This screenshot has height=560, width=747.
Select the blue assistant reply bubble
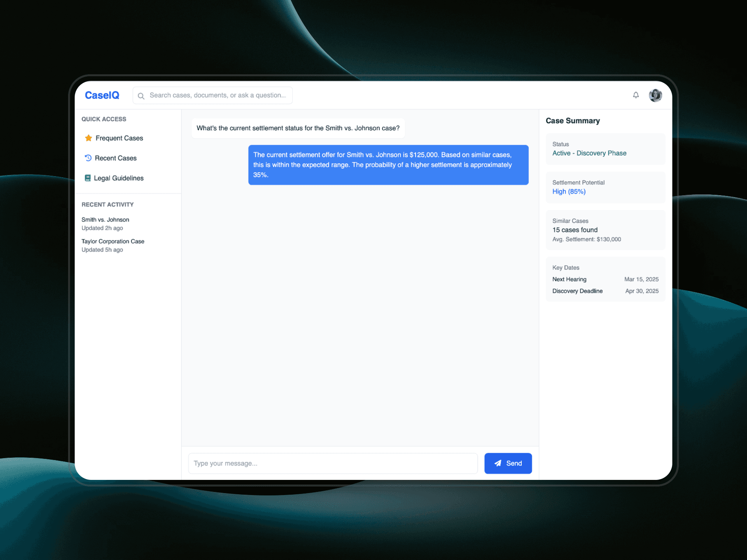pyautogui.click(x=388, y=165)
